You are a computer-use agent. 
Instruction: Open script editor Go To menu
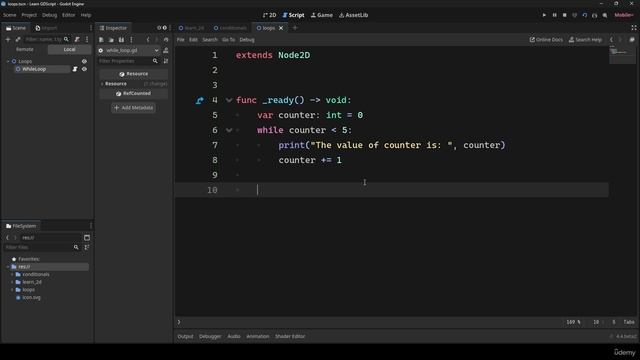tap(229, 40)
